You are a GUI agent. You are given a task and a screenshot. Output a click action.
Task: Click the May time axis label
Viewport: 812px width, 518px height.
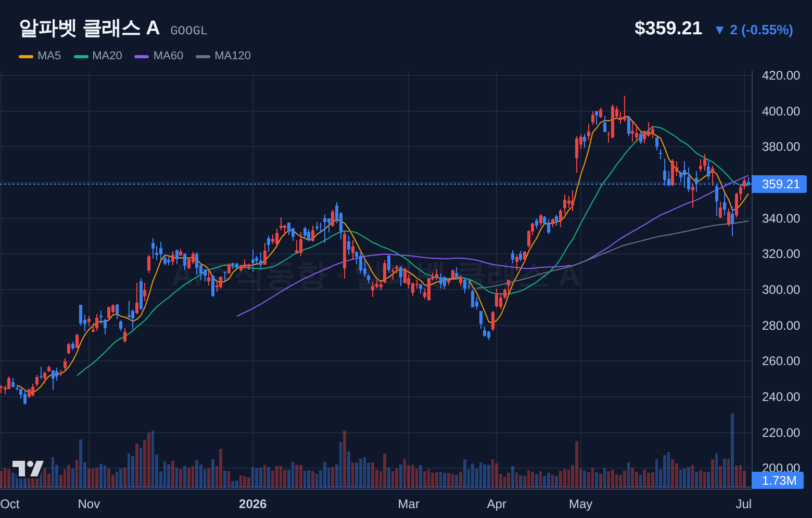click(580, 504)
